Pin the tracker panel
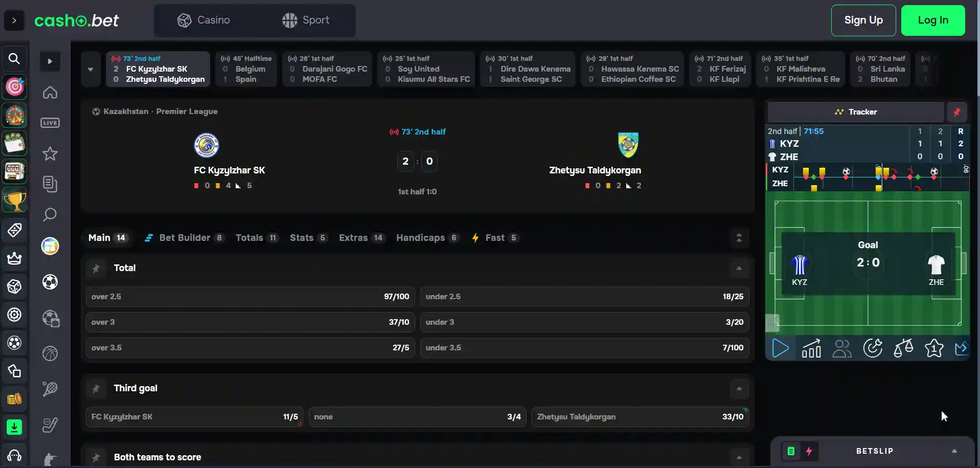This screenshot has width=980, height=468. 956,112
